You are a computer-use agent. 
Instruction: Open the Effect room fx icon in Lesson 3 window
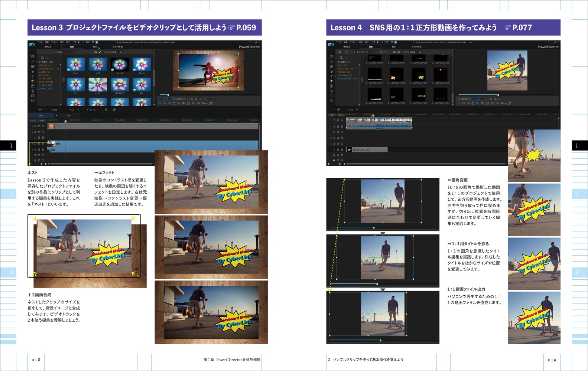coord(33,62)
